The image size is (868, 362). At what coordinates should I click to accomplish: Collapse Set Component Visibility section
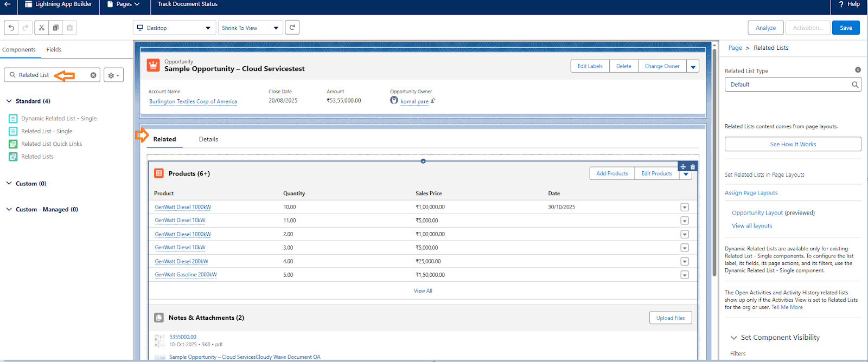click(734, 338)
